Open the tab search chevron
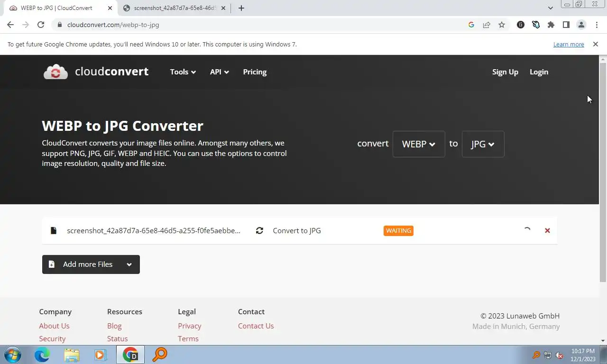607x364 pixels. (x=550, y=8)
